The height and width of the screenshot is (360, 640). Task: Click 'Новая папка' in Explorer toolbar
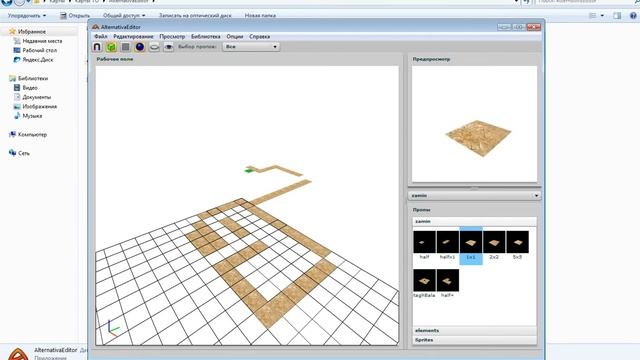(260, 16)
